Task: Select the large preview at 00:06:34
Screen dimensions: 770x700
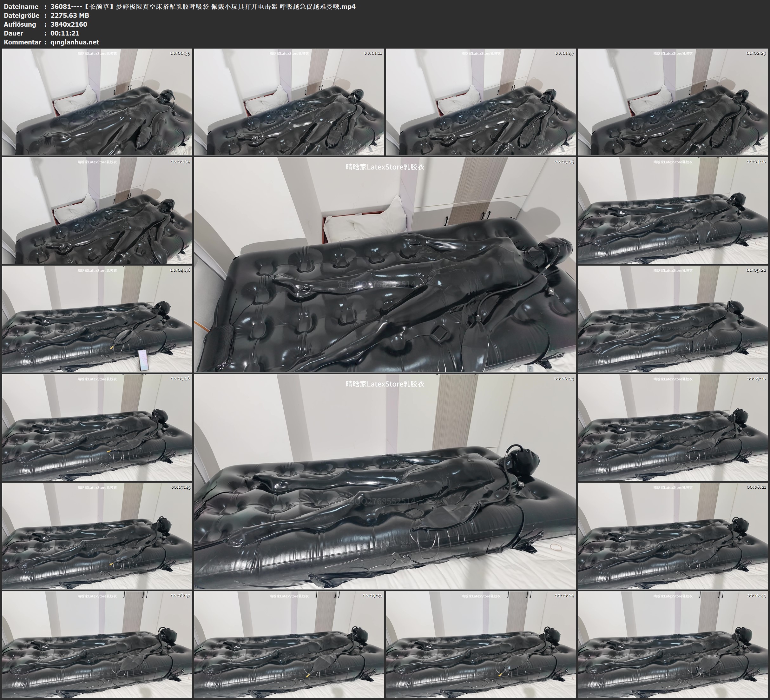Action: click(x=385, y=481)
